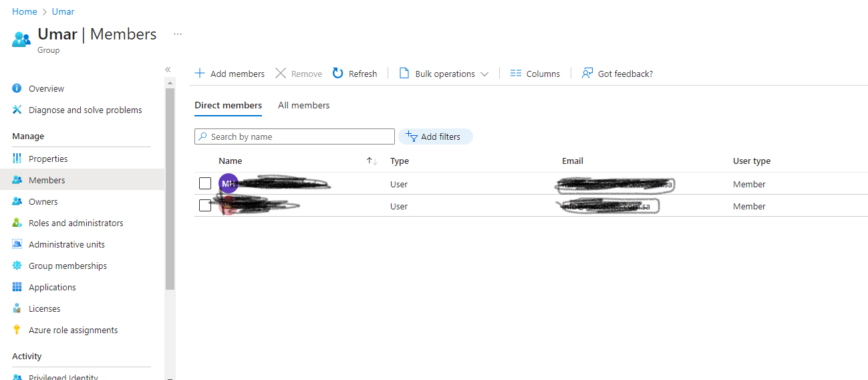Select checkbox for the MH member row
868x380 pixels.
coord(205,183)
